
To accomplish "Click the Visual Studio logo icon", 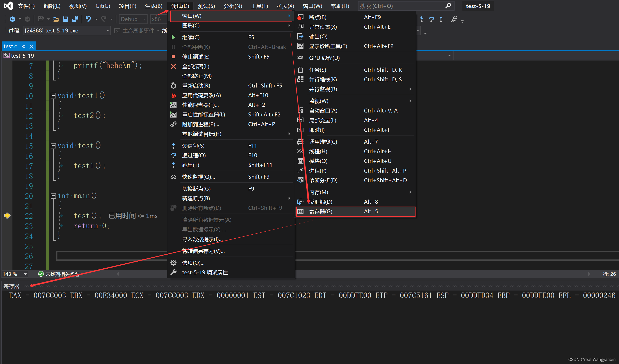I will (x=8, y=6).
